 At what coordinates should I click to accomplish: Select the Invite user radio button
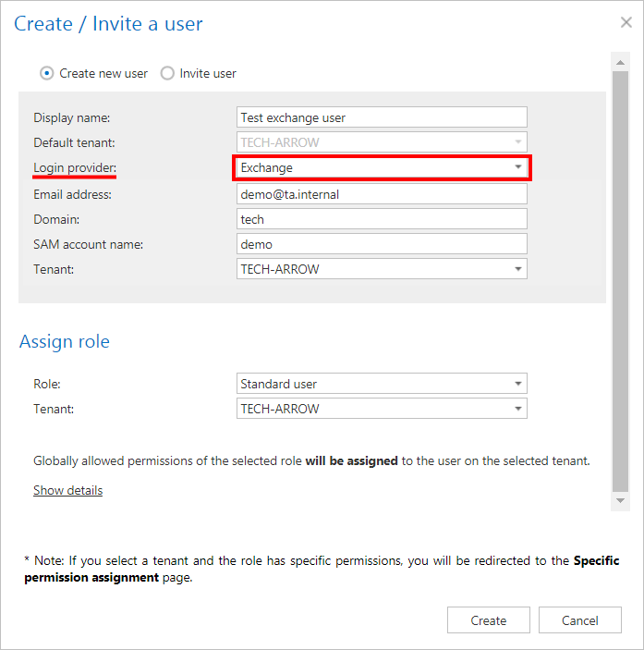point(167,73)
